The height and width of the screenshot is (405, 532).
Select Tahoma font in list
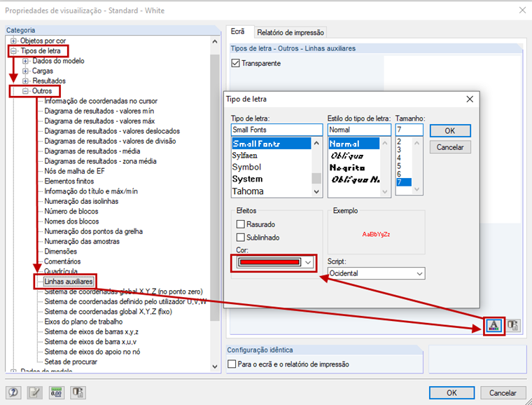point(248,191)
